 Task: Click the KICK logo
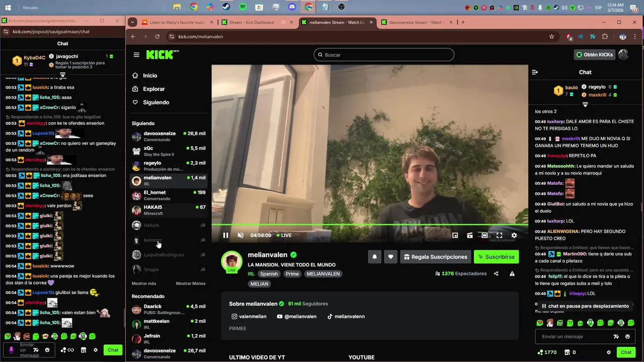(161, 54)
